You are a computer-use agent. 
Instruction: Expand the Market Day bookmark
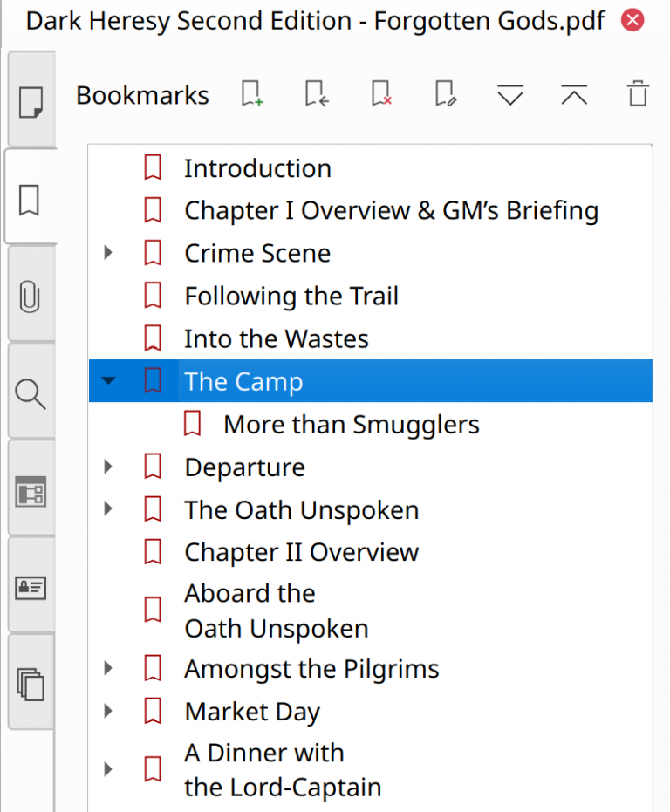(x=108, y=711)
